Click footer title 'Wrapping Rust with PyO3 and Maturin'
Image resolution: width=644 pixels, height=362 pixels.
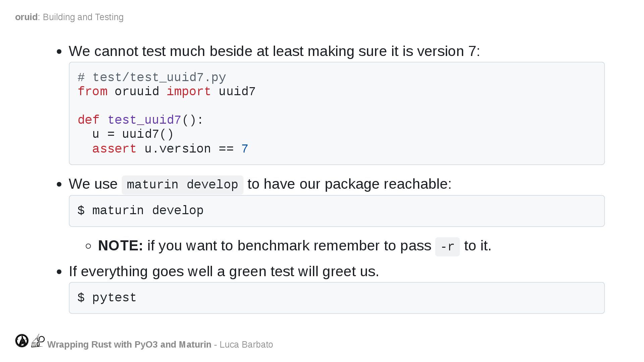[x=129, y=345]
